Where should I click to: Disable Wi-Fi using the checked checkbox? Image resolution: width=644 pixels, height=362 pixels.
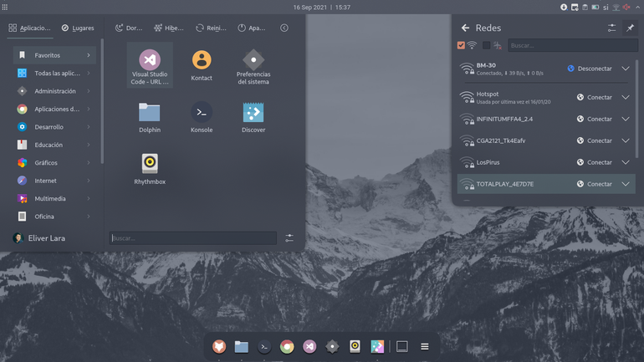(x=461, y=45)
